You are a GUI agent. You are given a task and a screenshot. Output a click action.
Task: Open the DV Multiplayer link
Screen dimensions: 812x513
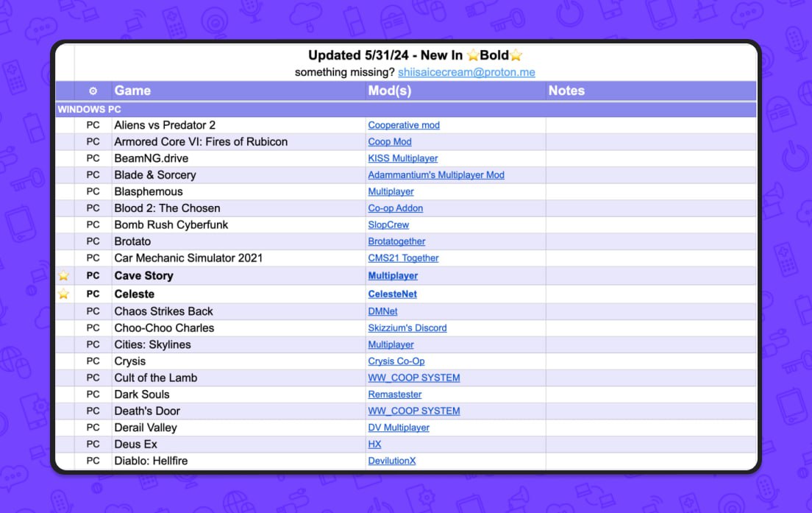point(399,428)
